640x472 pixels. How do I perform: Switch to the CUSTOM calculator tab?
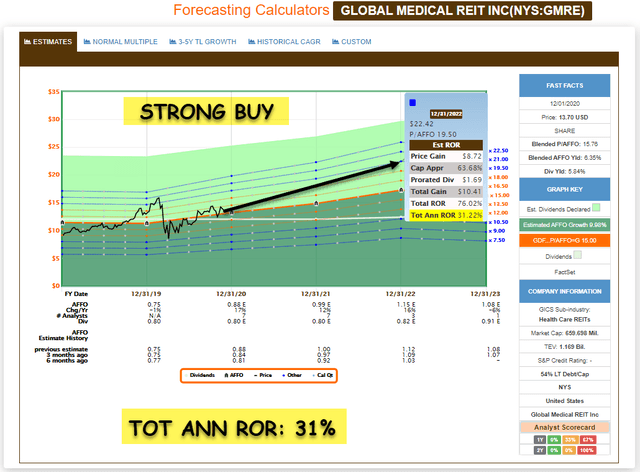click(x=352, y=42)
